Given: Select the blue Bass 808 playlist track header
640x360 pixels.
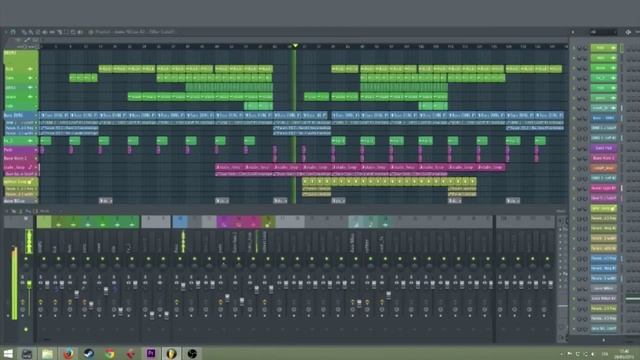Looking at the screenshot, I should click(20, 116).
